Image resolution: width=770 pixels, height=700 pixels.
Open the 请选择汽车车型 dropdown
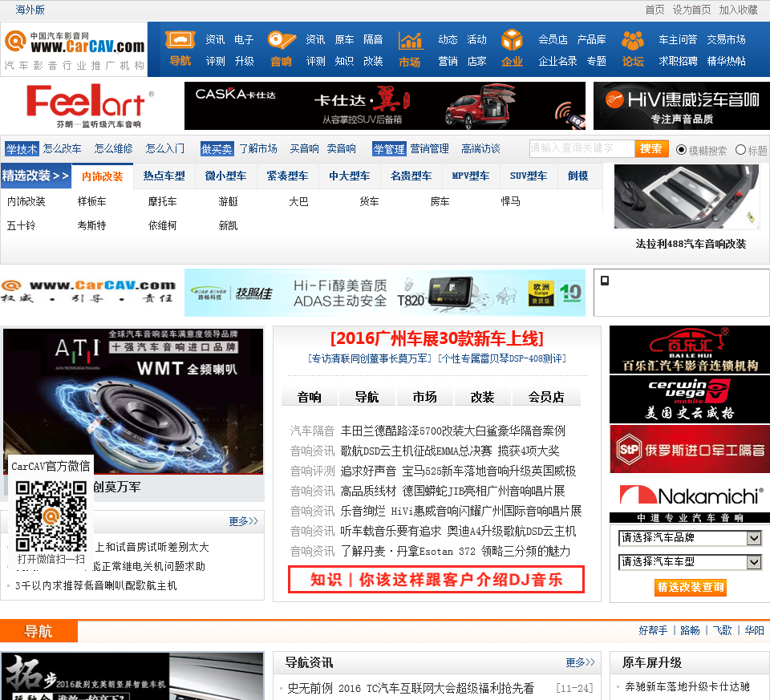pyautogui.click(x=690, y=561)
